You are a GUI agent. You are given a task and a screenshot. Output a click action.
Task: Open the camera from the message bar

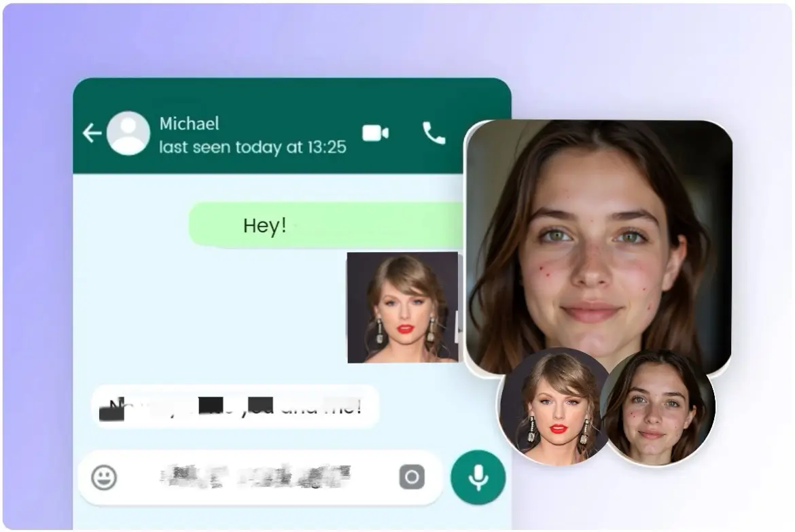(x=412, y=478)
